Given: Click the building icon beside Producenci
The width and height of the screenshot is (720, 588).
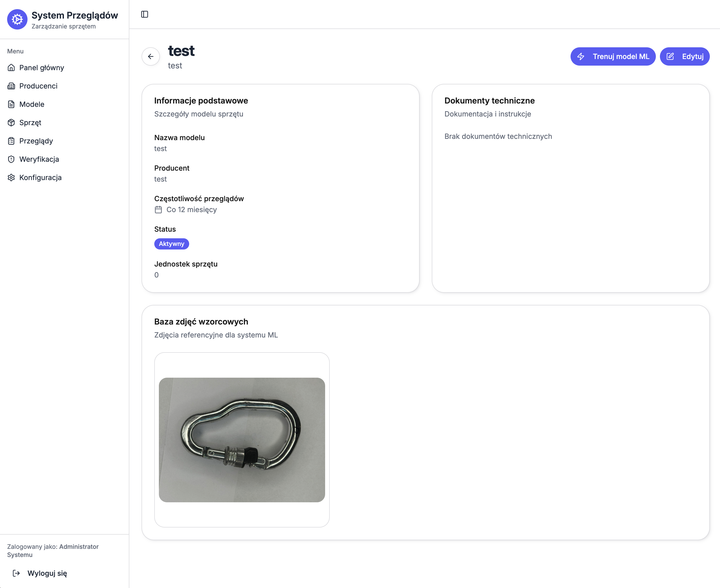Looking at the screenshot, I should [x=11, y=86].
